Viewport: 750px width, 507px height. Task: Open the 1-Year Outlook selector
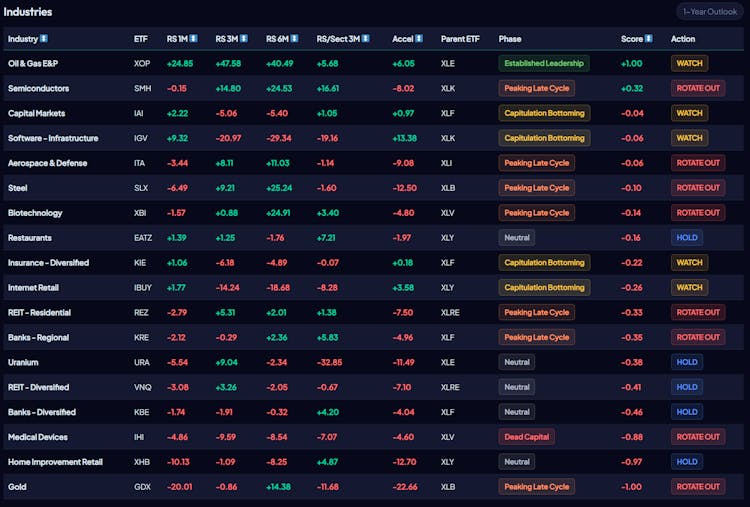pos(708,12)
